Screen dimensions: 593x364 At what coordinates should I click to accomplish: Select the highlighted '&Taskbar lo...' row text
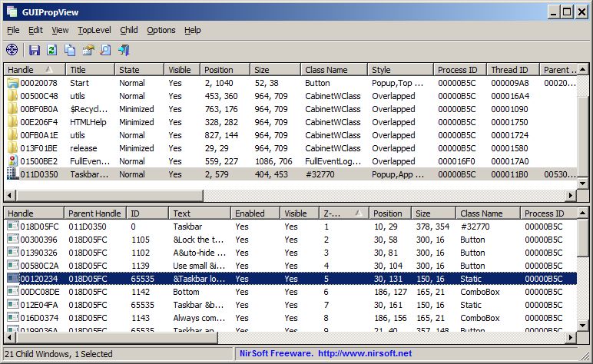tap(199, 279)
